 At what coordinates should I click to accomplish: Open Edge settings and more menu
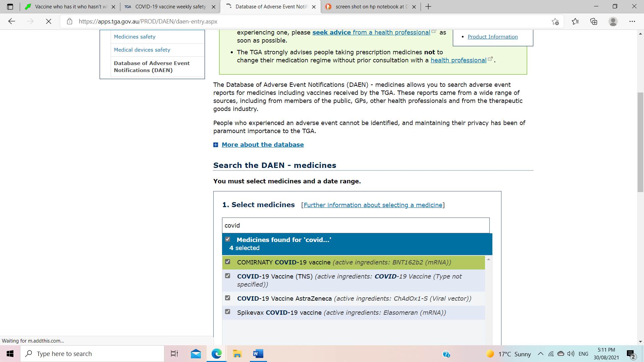coord(632,21)
